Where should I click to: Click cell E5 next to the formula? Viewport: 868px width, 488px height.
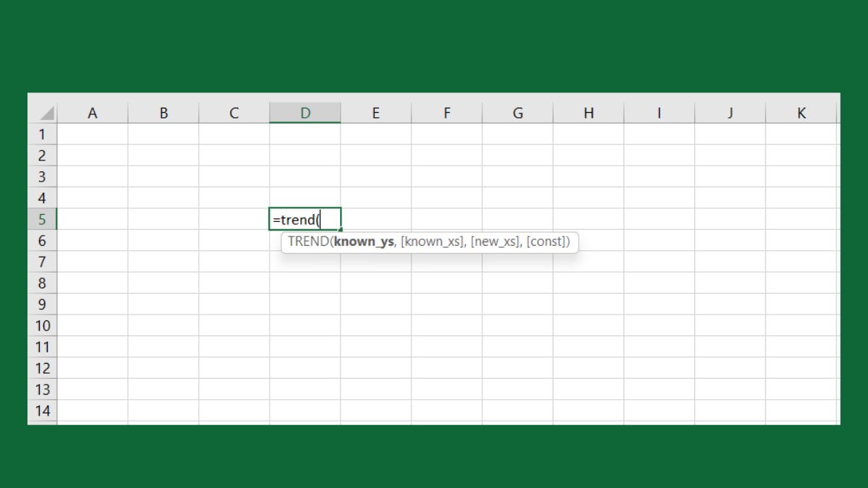[x=375, y=219]
